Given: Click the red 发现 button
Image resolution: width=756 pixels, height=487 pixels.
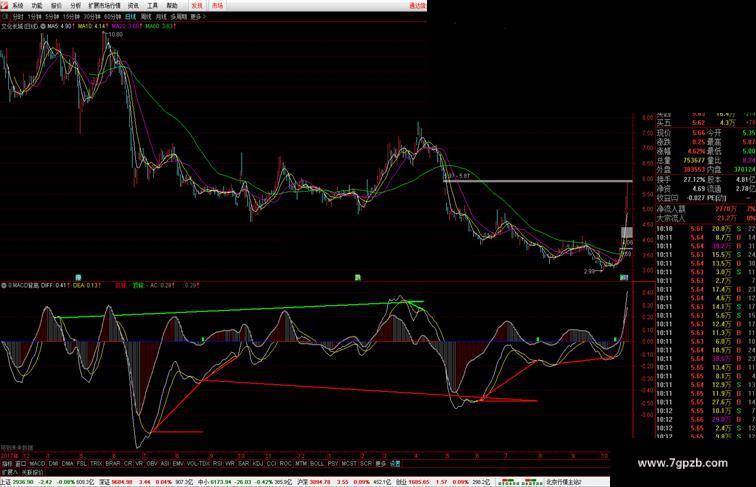Looking at the screenshot, I should pos(197,6).
